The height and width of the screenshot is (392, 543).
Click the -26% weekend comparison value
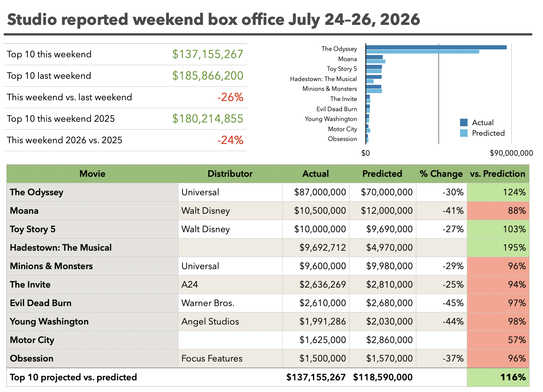click(230, 97)
